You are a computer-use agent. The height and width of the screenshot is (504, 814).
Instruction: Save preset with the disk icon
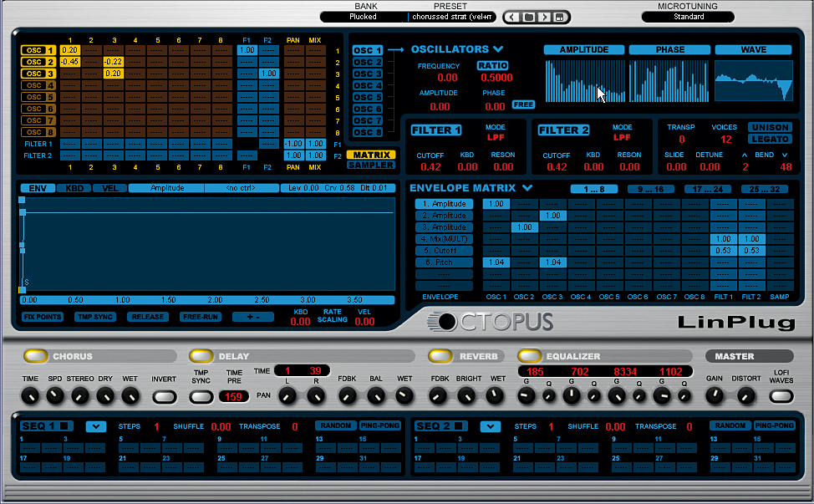coord(560,17)
